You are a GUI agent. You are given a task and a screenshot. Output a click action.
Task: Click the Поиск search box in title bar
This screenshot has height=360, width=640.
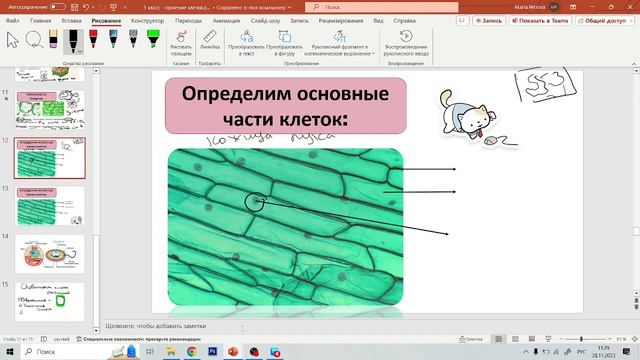pos(382,7)
